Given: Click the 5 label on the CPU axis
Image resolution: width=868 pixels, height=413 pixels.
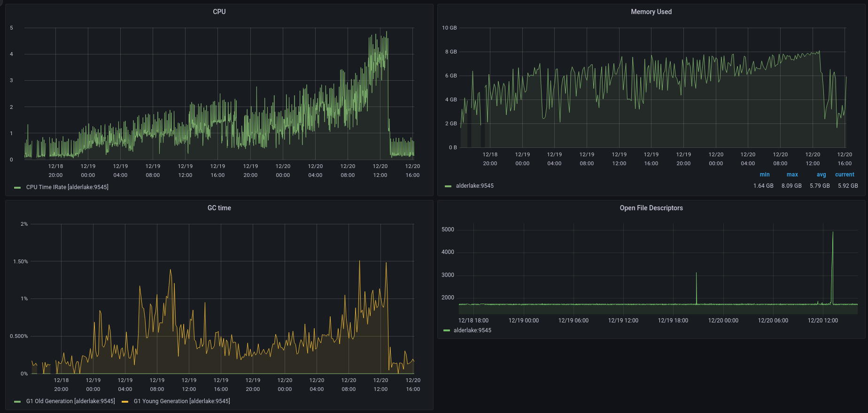Looking at the screenshot, I should pyautogui.click(x=12, y=28).
